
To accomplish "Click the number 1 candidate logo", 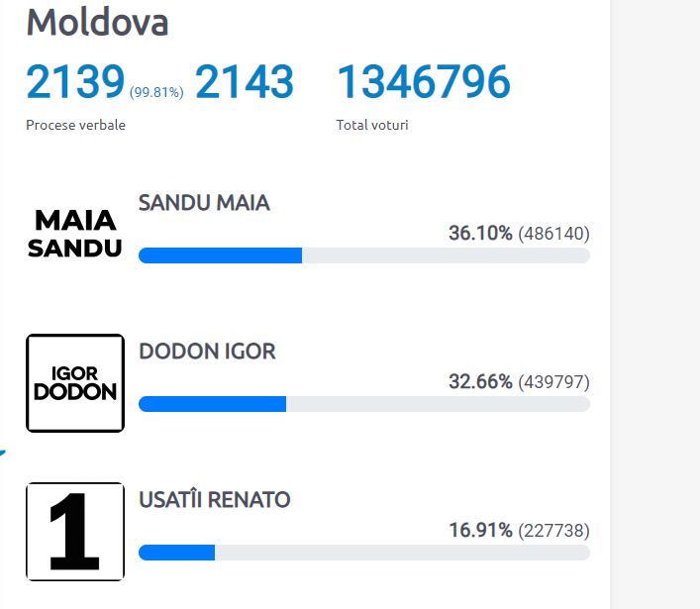I will point(75,532).
